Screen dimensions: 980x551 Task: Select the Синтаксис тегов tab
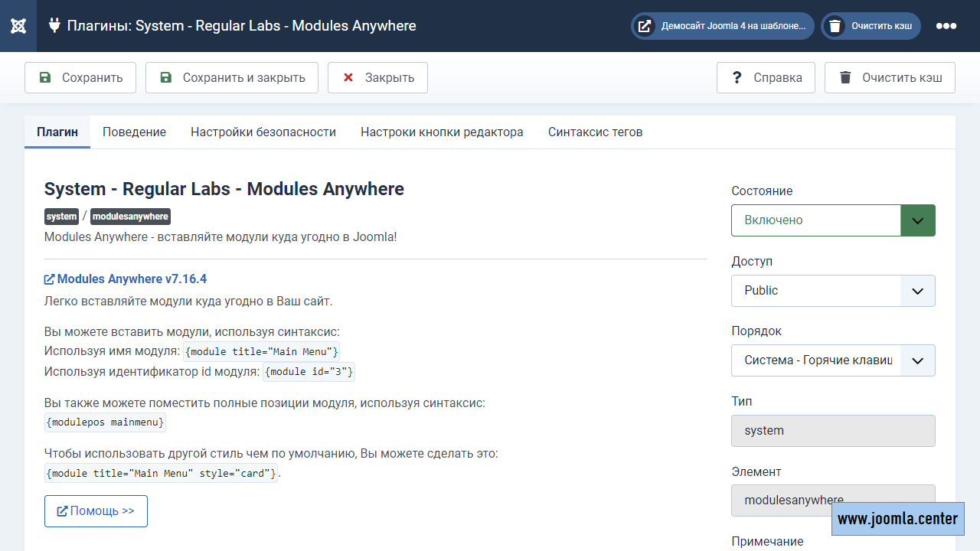click(x=595, y=132)
